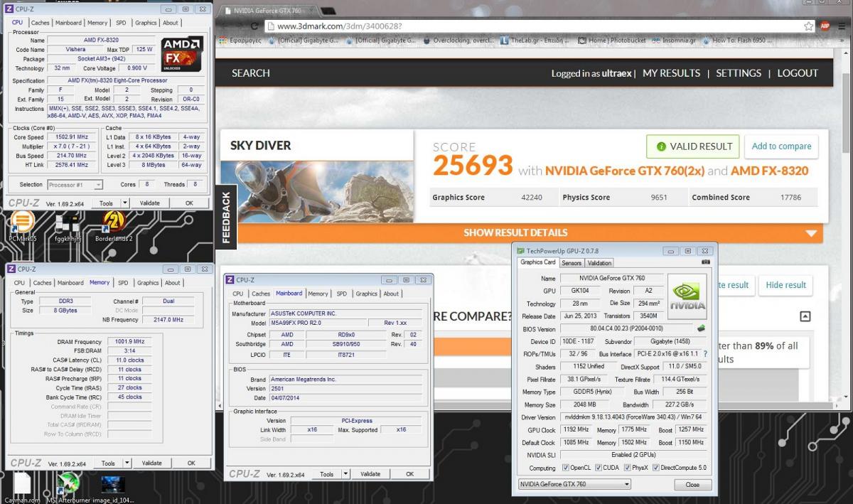853x504 pixels.
Task: Open the TheLab.gr bookmark
Action: coord(535,41)
